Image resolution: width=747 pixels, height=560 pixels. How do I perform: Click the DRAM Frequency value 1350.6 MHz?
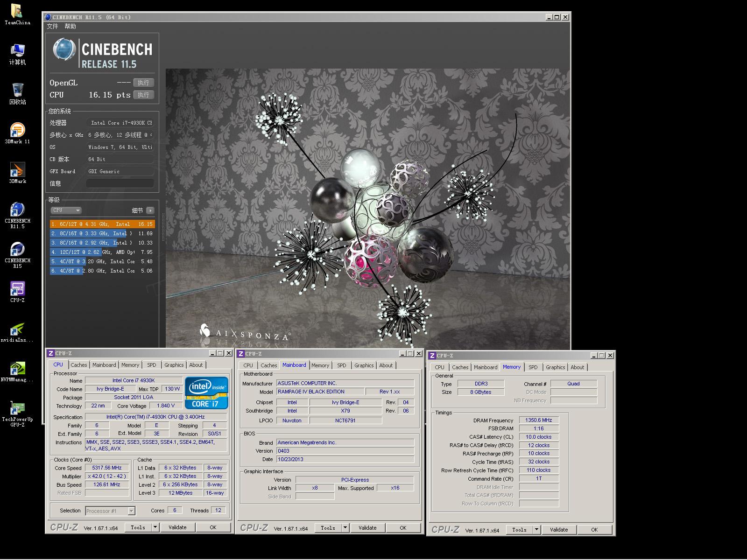point(539,420)
